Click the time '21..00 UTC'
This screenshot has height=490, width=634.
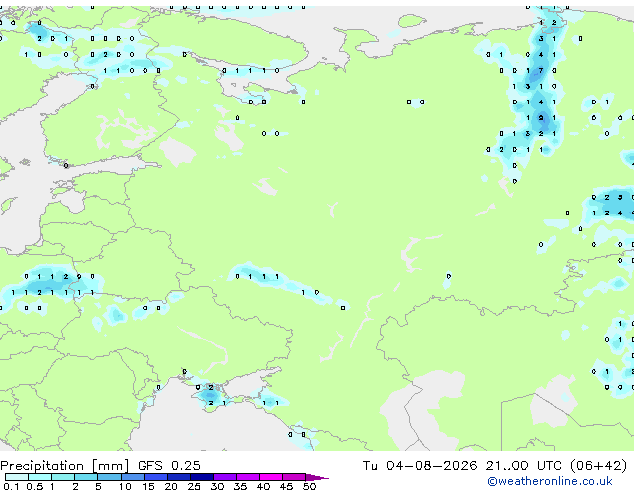click(524, 466)
